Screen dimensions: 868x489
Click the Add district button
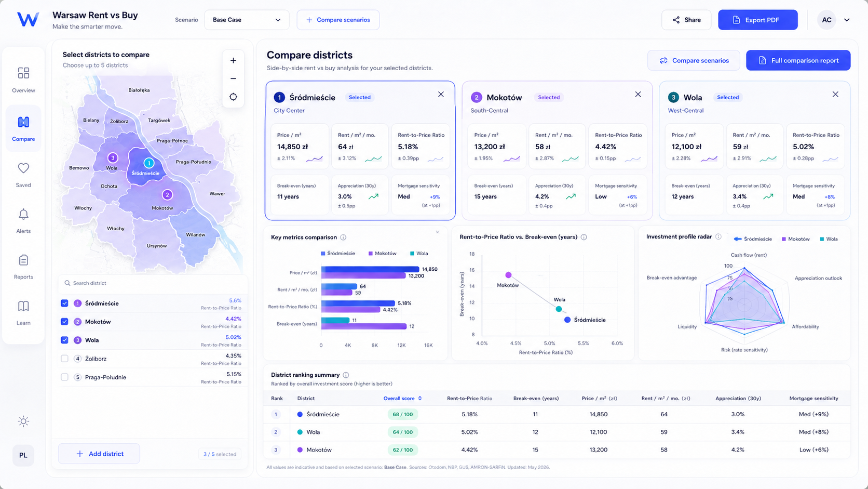pos(99,454)
